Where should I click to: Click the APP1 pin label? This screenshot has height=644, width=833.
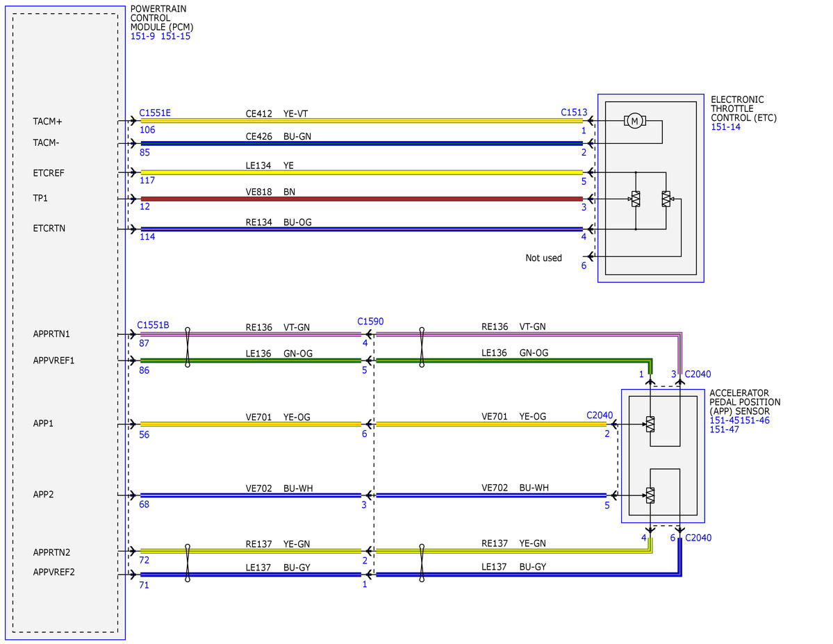(43, 423)
